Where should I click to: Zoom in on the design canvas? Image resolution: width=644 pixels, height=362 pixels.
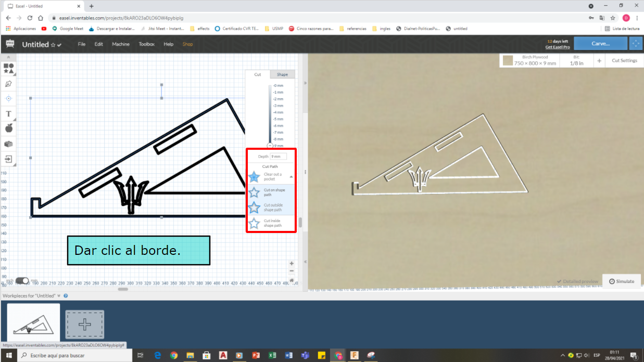pyautogui.click(x=292, y=264)
